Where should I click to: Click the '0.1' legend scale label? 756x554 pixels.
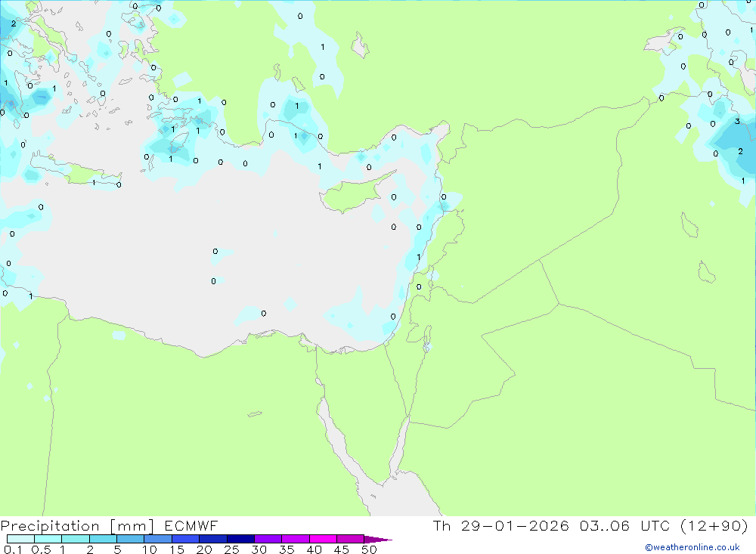(13, 549)
